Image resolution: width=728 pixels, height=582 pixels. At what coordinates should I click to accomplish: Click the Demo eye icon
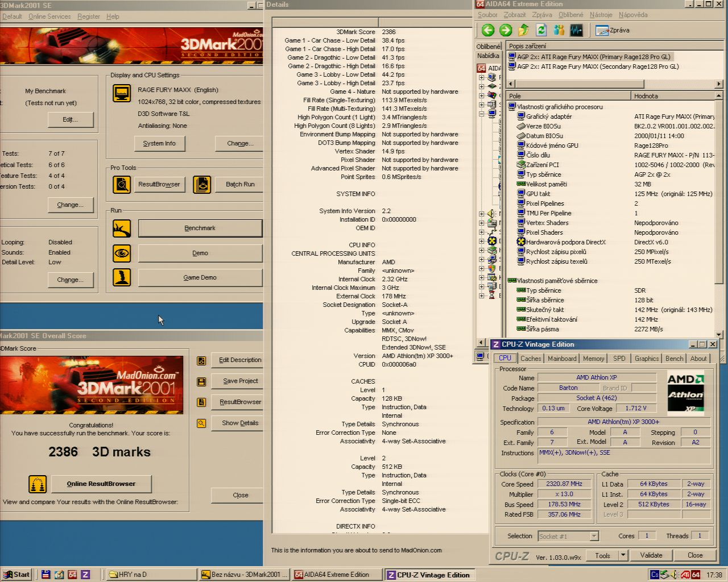point(122,253)
